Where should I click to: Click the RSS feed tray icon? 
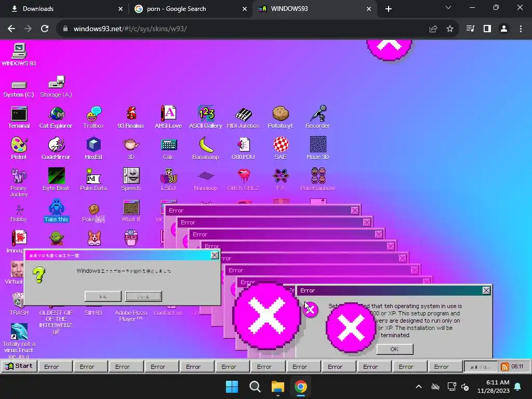point(504,366)
